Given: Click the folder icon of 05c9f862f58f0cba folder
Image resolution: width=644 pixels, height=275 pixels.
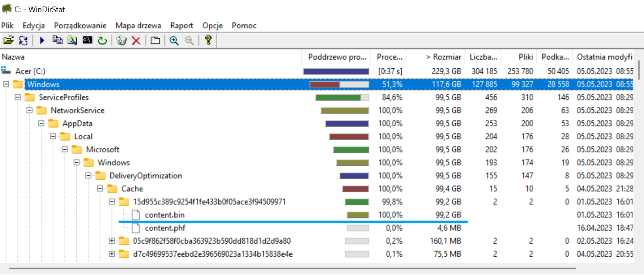Looking at the screenshot, I should (124, 241).
